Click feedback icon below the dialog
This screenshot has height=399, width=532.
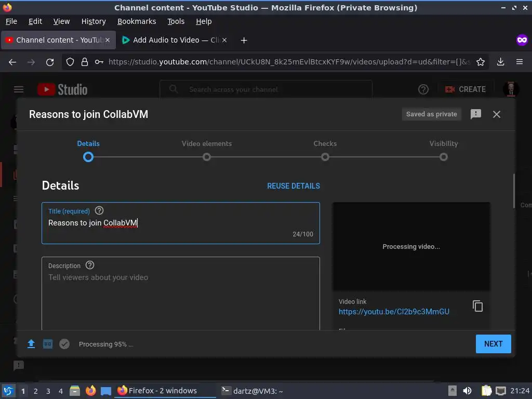(18, 365)
